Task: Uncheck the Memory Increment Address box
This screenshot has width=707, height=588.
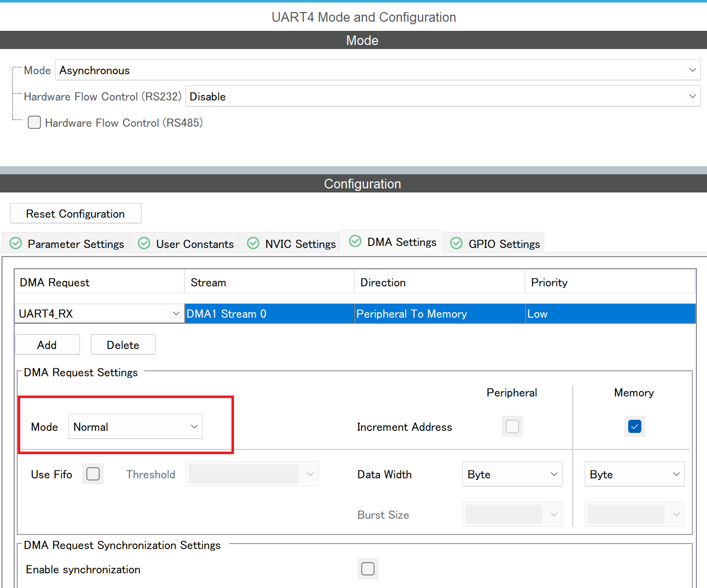Action: tap(634, 426)
